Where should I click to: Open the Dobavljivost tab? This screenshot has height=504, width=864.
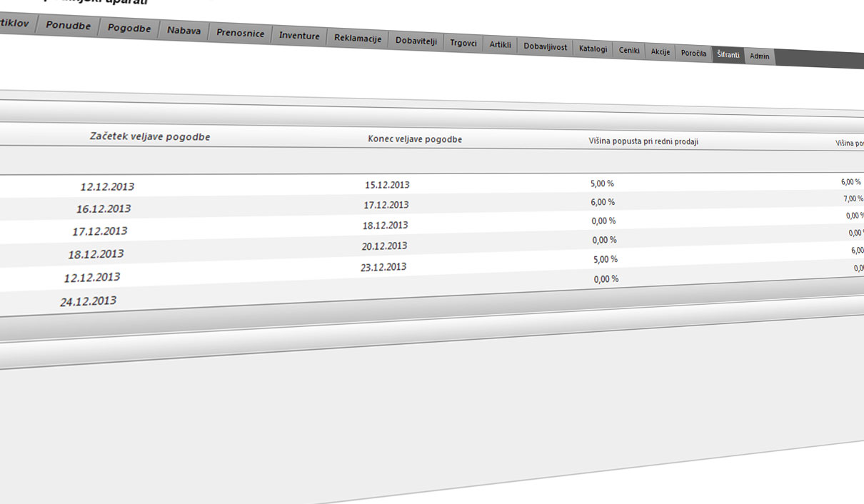pyautogui.click(x=545, y=47)
